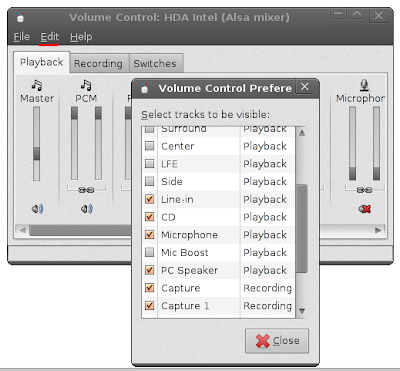Click the Master music note icon
The width and height of the screenshot is (400, 371).
point(37,85)
